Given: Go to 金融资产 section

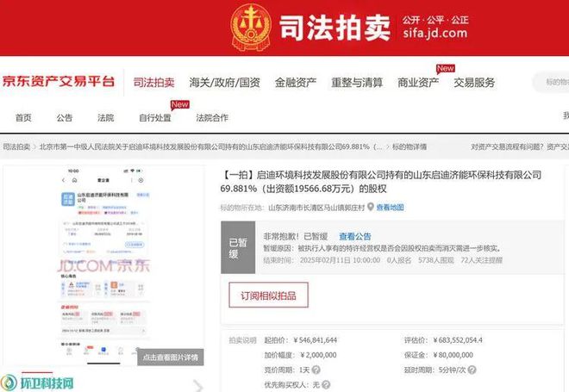Looking at the screenshot, I should pos(296,83).
